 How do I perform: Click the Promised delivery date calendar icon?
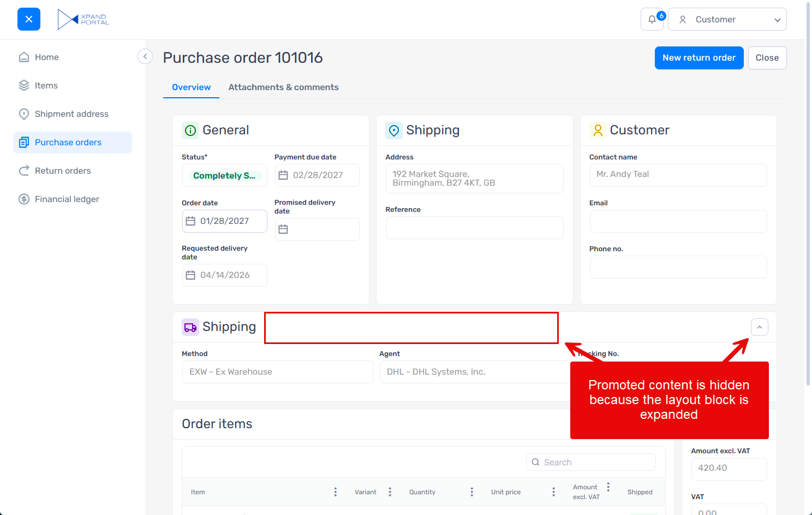[283, 229]
